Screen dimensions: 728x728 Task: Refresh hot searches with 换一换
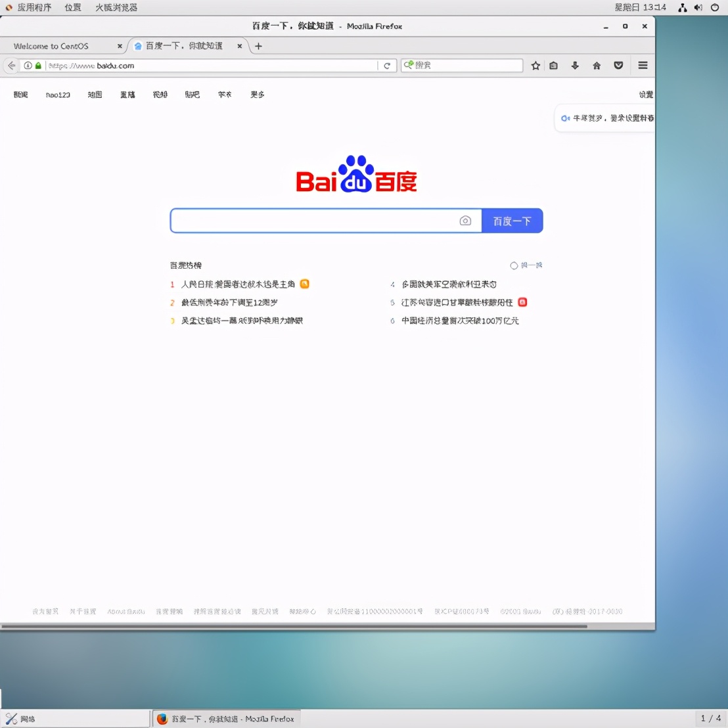coord(526,265)
